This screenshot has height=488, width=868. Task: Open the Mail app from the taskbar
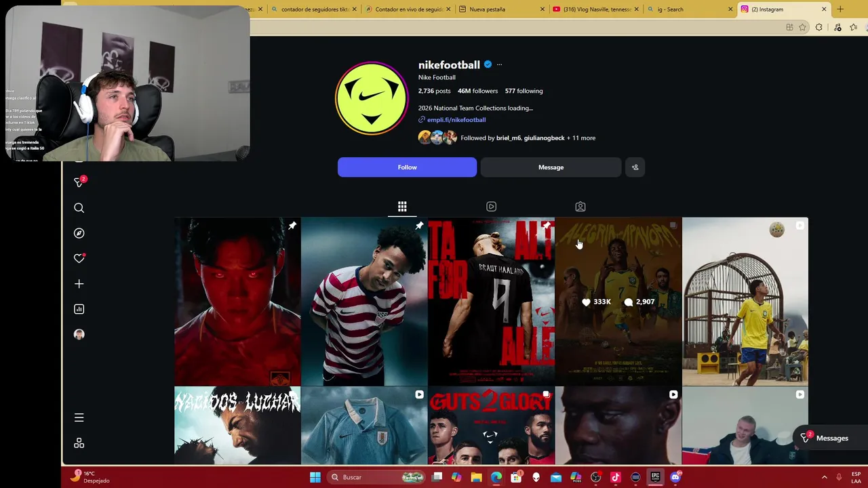(x=556, y=477)
